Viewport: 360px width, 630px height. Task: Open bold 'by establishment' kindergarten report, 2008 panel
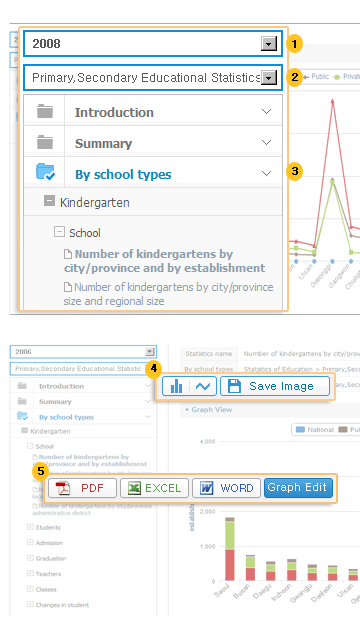(164, 261)
